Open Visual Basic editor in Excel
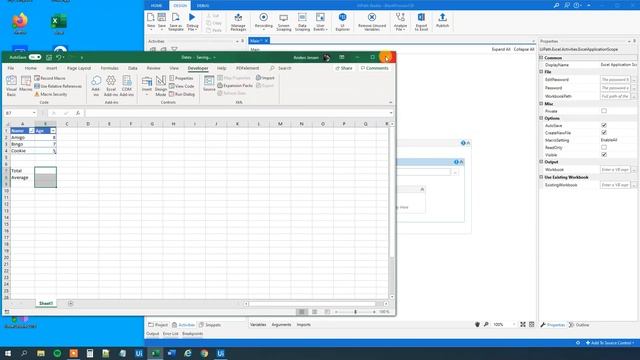 11,86
